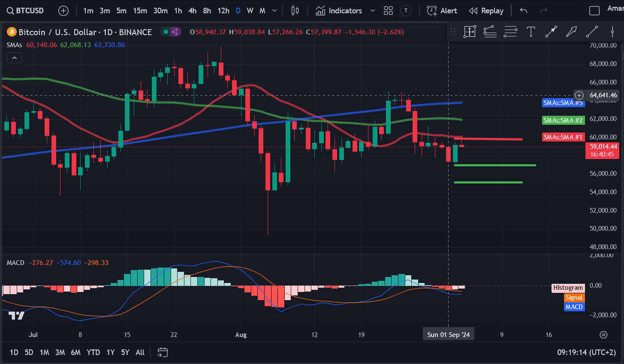Viewport: 624px width, 364px height.
Task: Set range to YTD
Action: coord(93,352)
